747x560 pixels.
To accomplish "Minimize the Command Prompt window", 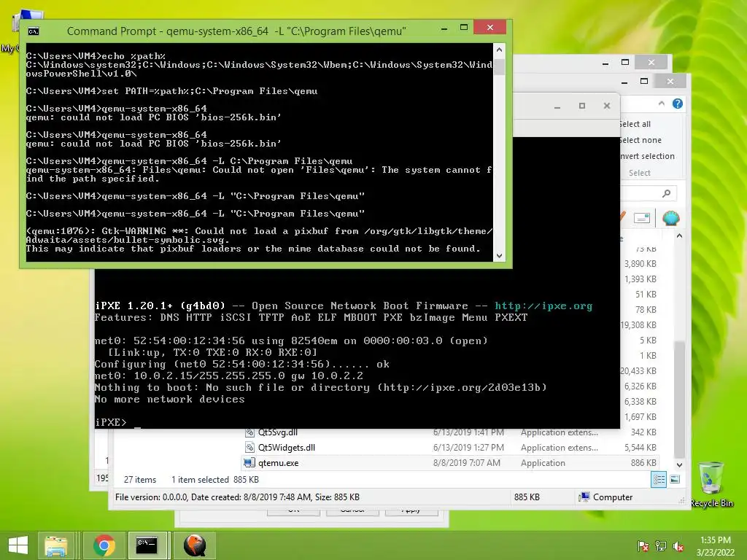I will pyautogui.click(x=444, y=28).
